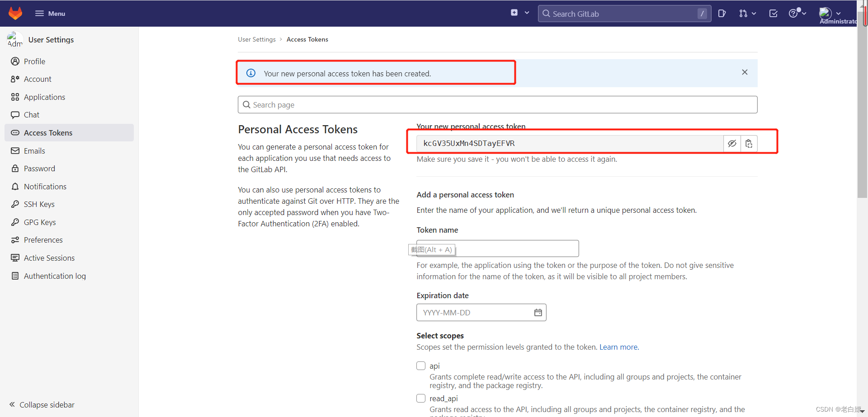Enable the read_api scope checkbox

tap(421, 398)
